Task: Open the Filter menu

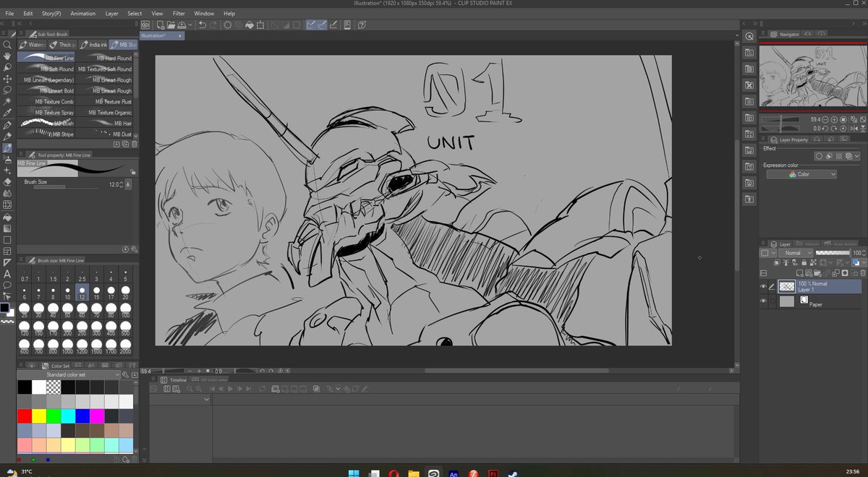Action: point(179,13)
